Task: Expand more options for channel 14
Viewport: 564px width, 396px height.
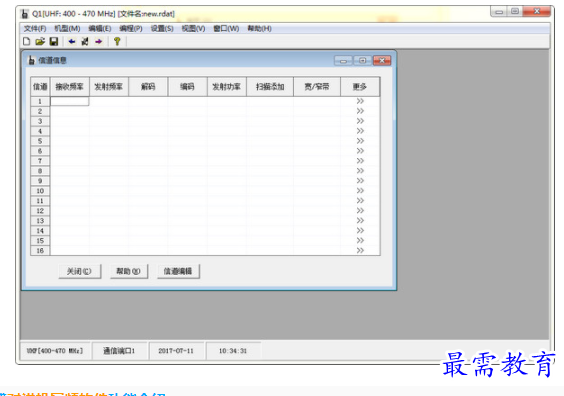Action: pyautogui.click(x=360, y=231)
